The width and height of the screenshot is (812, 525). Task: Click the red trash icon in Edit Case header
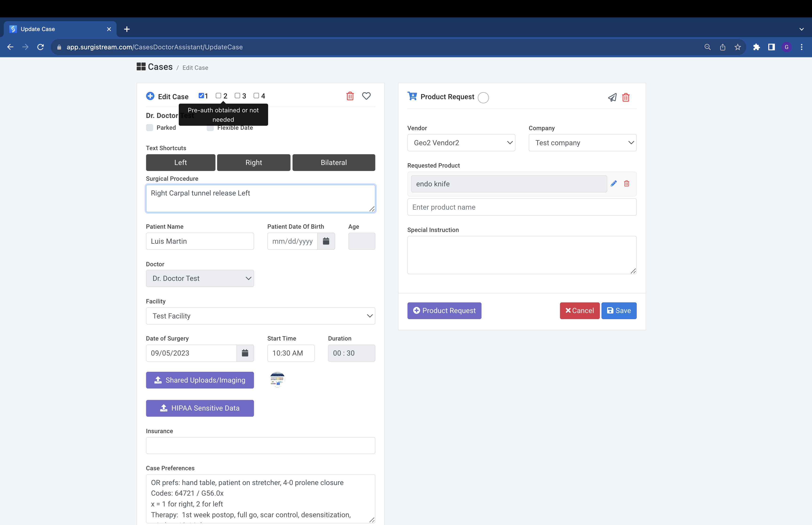[x=350, y=96]
